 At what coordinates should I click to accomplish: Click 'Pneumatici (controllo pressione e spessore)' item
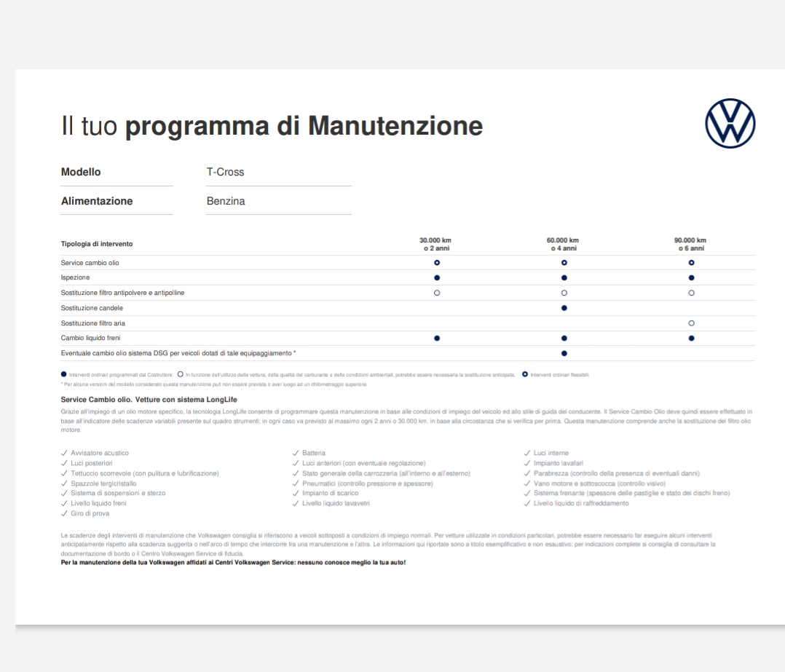pos(368,483)
